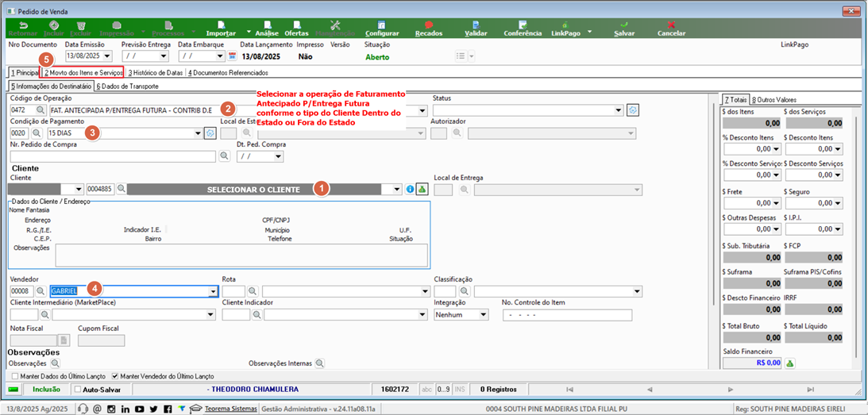Follow the Teorema Sistemas link

231,409
